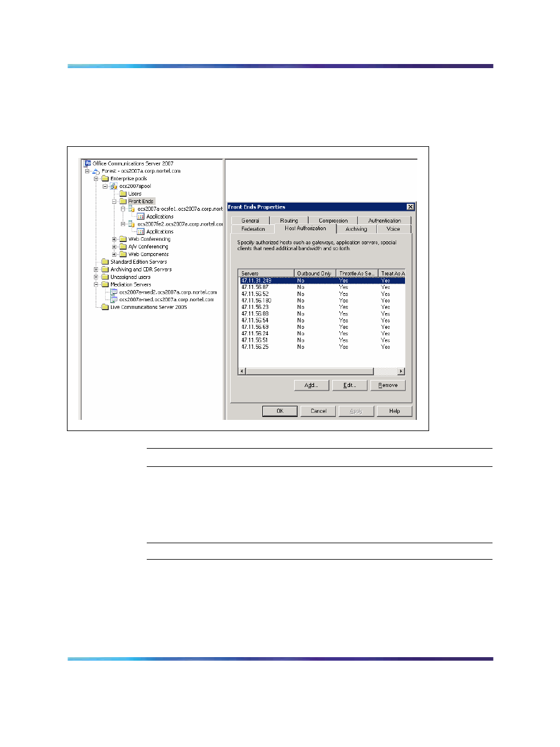Image resolution: width=560 pixels, height=747 pixels.
Task: Click the Edit button
Action: (x=350, y=385)
